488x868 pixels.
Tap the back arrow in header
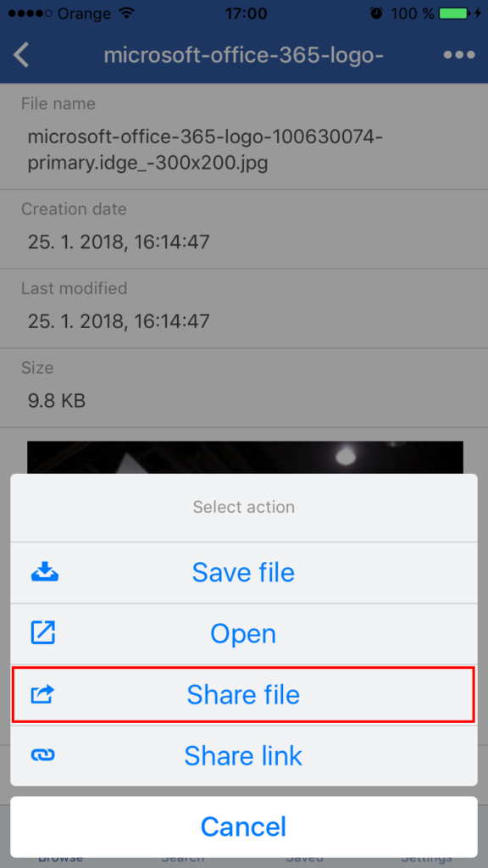[x=21, y=55]
